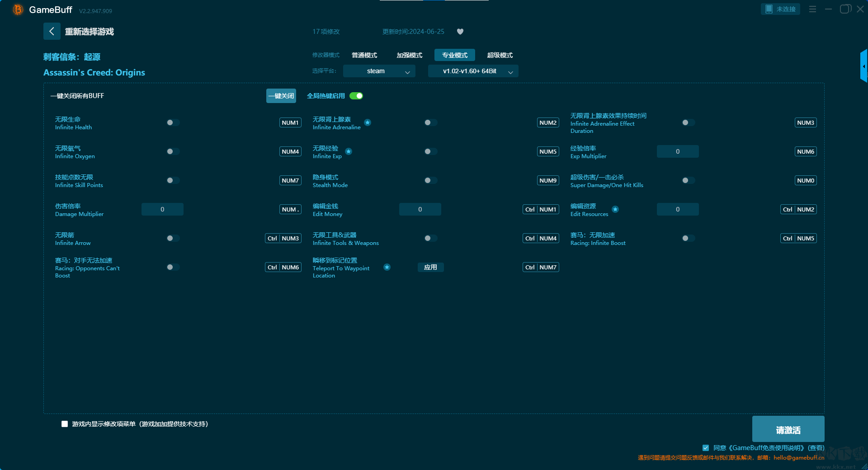868x470 pixels.
Task: Expand the blue side panel handle
Action: [863, 66]
